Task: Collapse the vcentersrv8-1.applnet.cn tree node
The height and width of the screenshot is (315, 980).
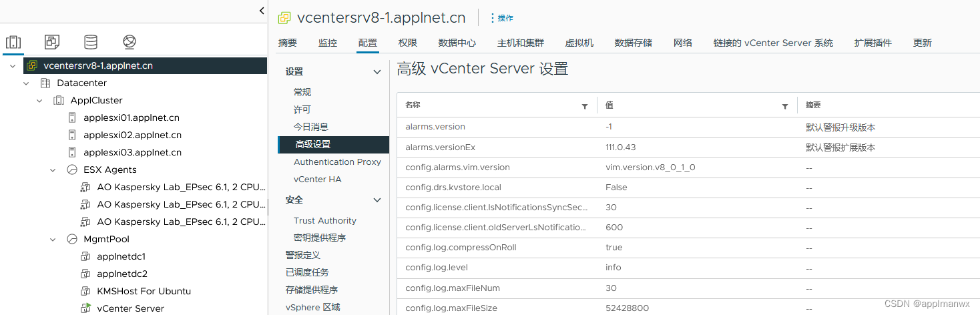Action: [13, 66]
